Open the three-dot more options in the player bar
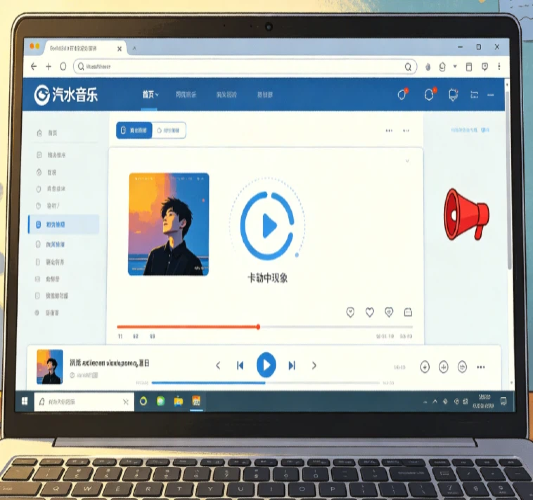Image resolution: width=533 pixels, height=500 pixels. 481,367
